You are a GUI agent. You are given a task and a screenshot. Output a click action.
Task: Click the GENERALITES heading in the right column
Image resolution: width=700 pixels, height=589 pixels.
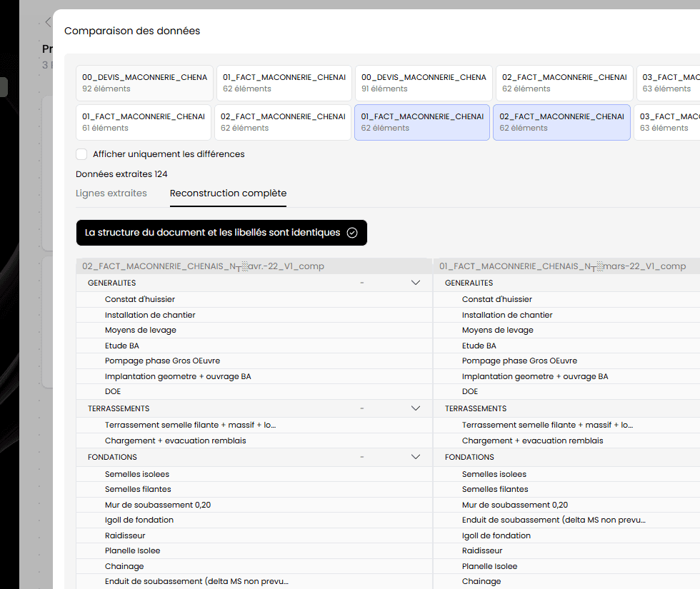(x=469, y=283)
